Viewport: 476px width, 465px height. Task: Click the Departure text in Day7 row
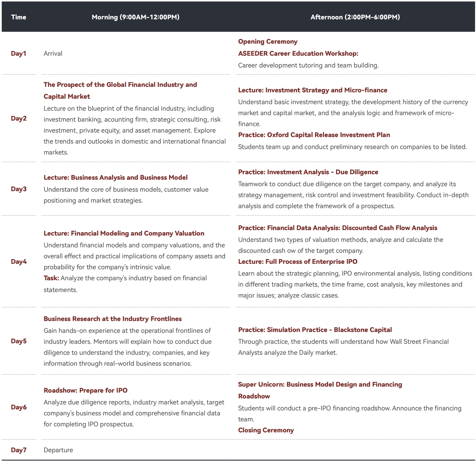pos(58,450)
